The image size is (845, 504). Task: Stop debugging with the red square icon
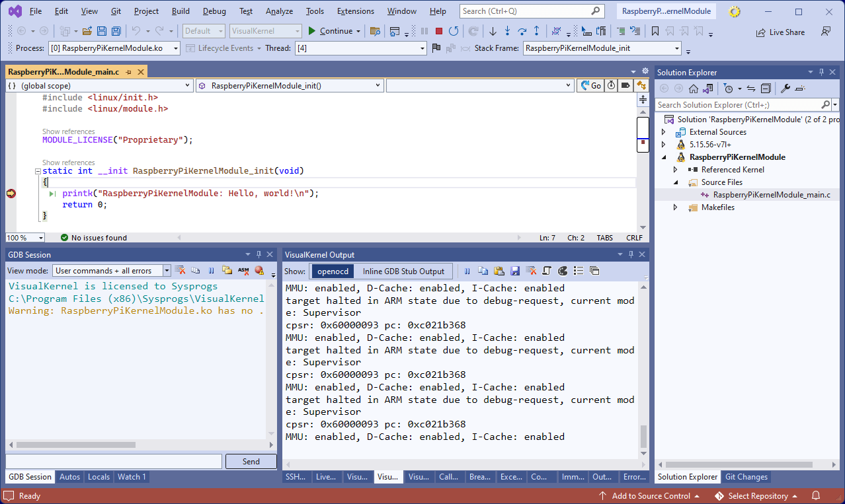438,31
